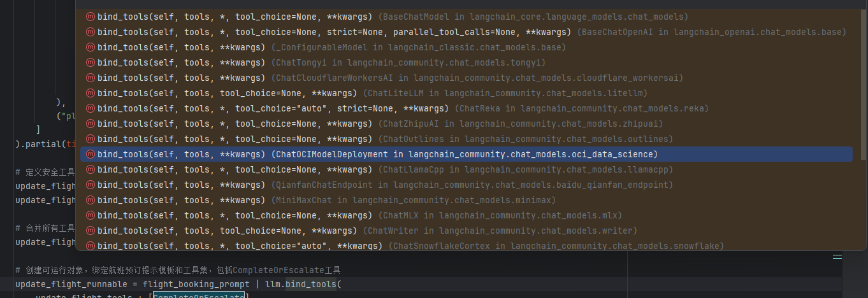Select the QianfanChatEndpoint bind_tools completion

(467, 185)
